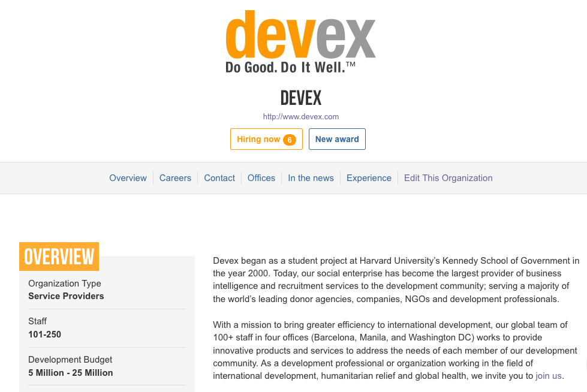Go to the Overview section tab
587x392 pixels.
click(x=128, y=178)
